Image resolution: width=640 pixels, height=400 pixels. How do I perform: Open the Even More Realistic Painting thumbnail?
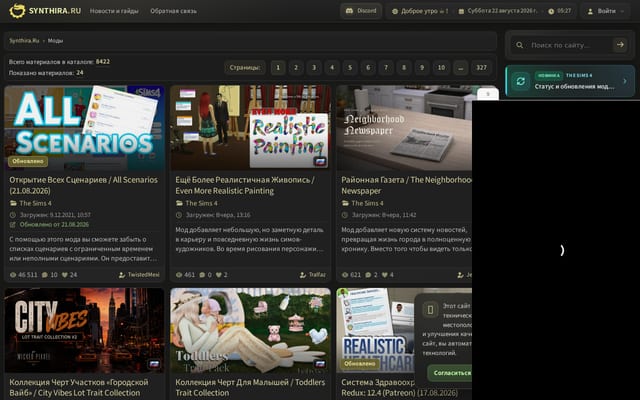(250, 127)
